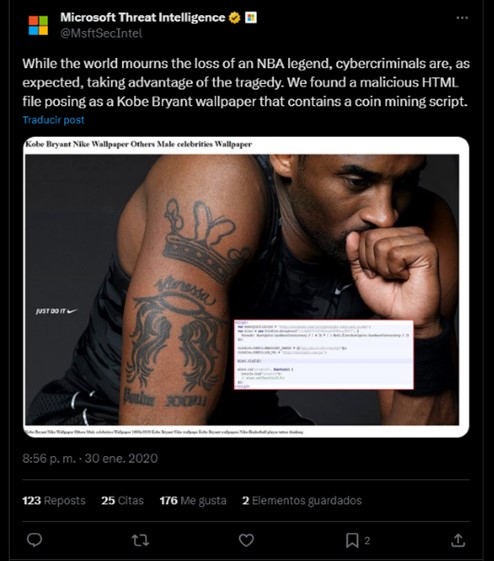Viewport: 494px width, 561px height.
Task: Repost this tweet with the retweet icon
Action: 140,540
